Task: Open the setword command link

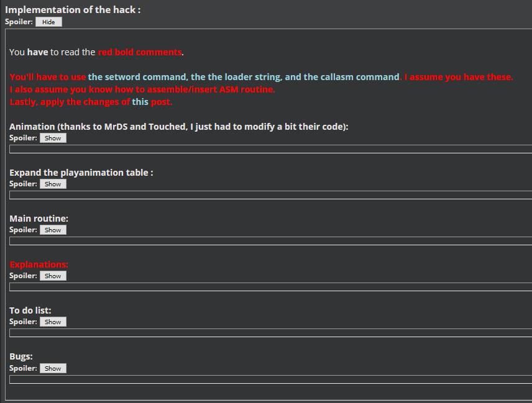Action: coord(137,77)
